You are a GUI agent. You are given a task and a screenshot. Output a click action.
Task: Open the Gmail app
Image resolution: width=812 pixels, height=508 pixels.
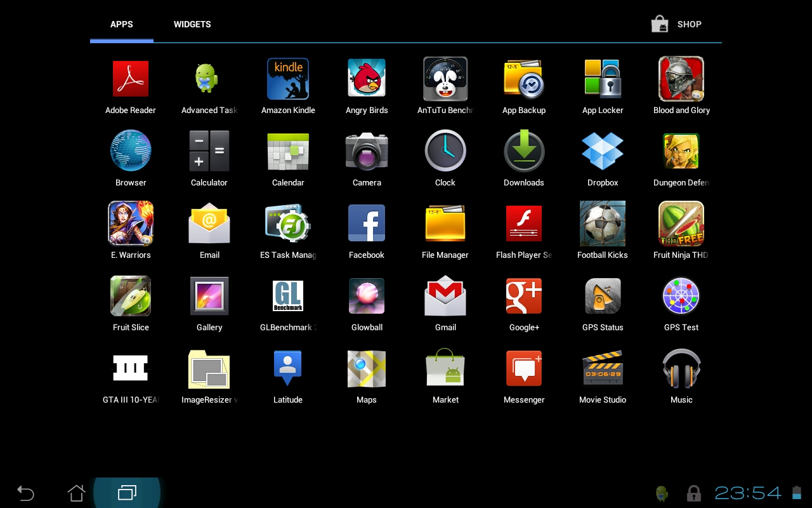pyautogui.click(x=445, y=296)
